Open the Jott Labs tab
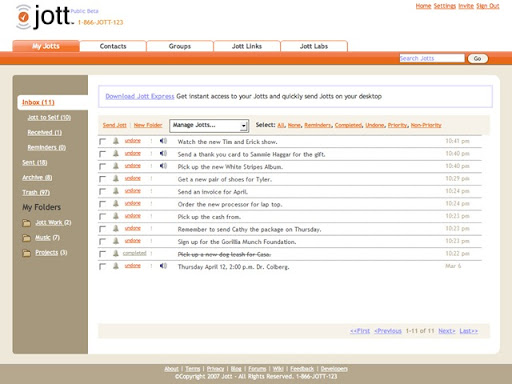Screen dimensions: 512x384 coord(314,46)
